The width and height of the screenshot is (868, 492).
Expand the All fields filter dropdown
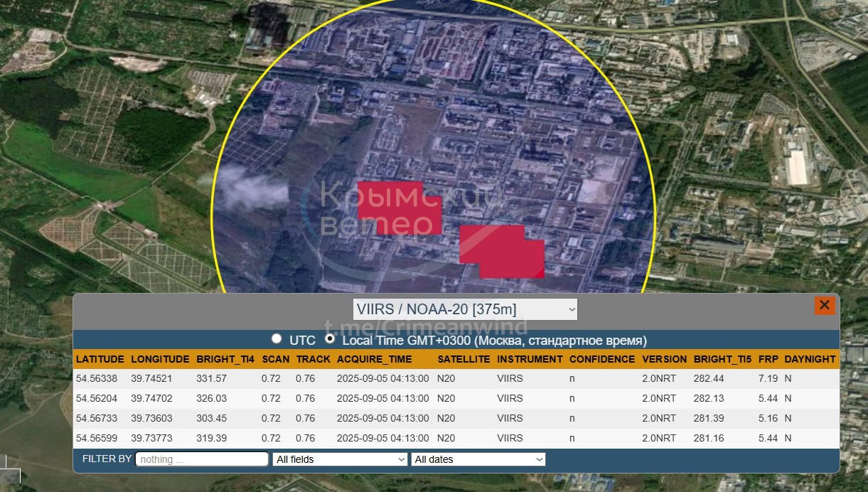(340, 459)
